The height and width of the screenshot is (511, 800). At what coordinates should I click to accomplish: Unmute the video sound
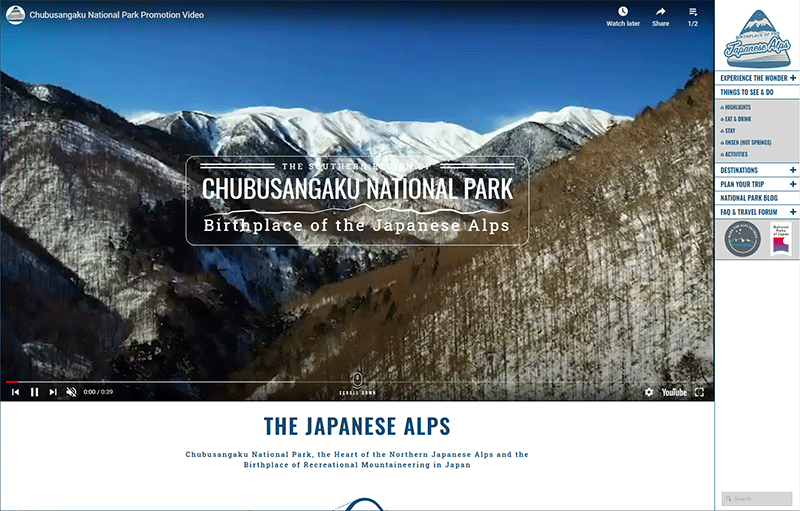click(71, 392)
